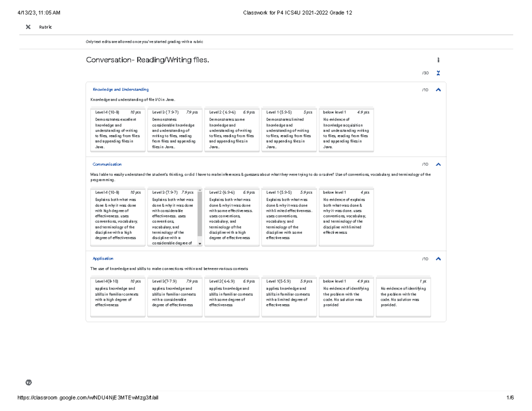Open the rubric more options menu
532x411 pixels.
click(438, 59)
